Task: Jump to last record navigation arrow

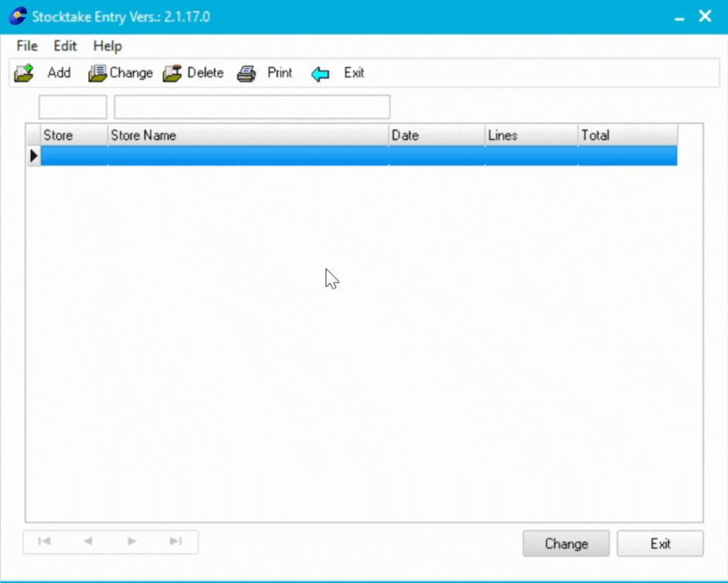Action: tap(176, 542)
